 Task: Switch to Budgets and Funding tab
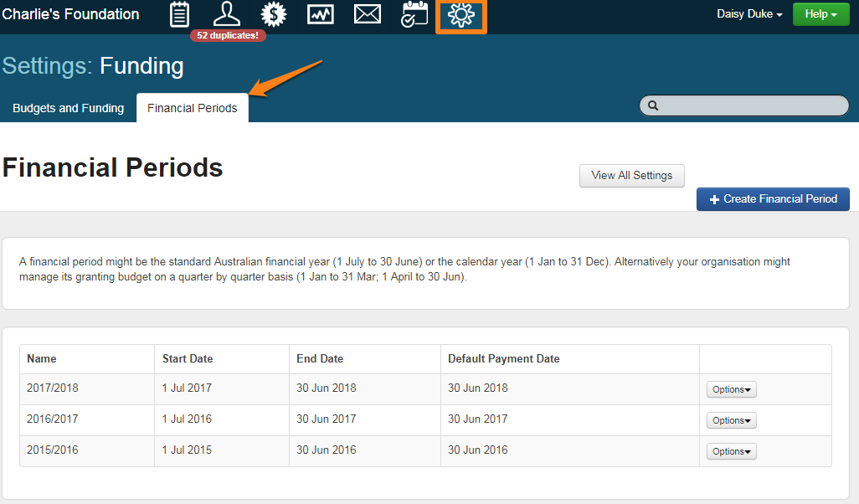(x=69, y=108)
